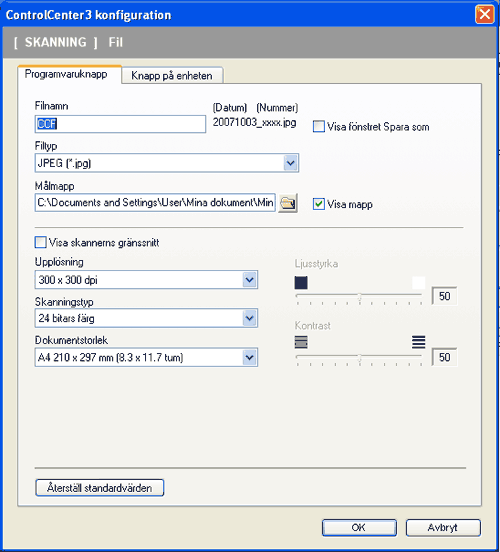Enable the Visa fönstret Spara som checkbox
The height and width of the screenshot is (552, 500).
[x=319, y=126]
